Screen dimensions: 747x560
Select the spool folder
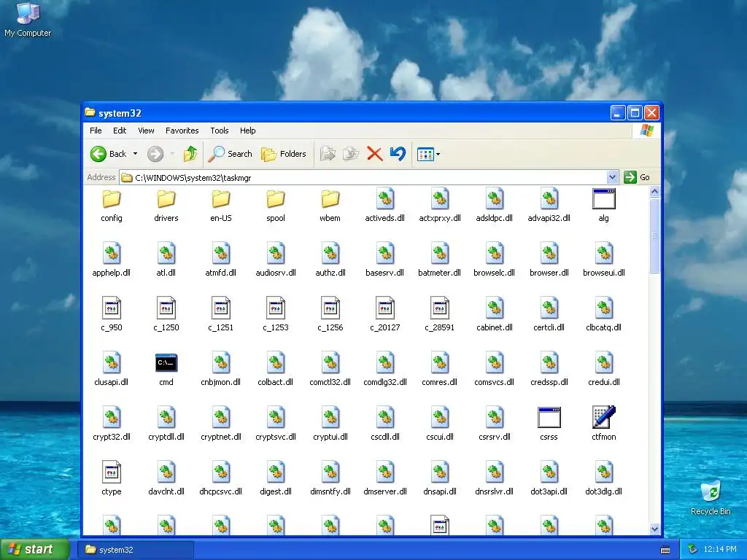pyautogui.click(x=276, y=206)
